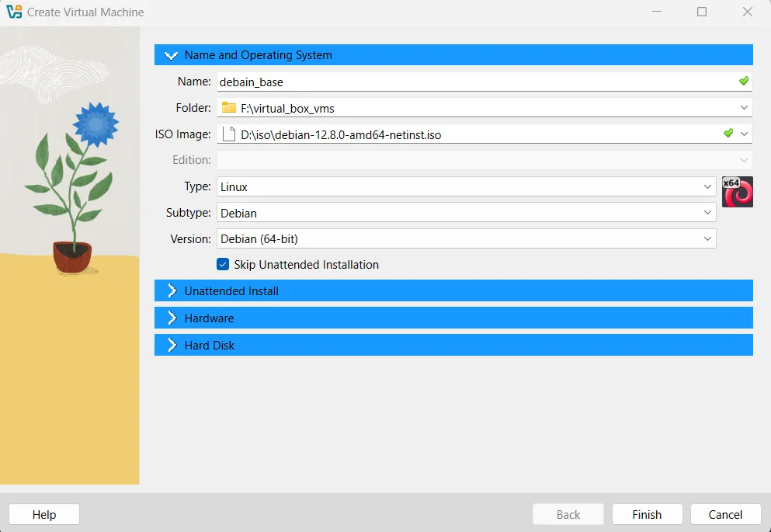Toggle Skip Unattended Installation checkbox
771x532 pixels.
223,265
